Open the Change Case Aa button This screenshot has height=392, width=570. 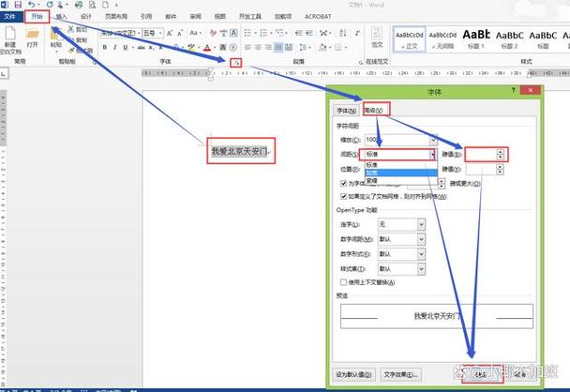(x=195, y=33)
